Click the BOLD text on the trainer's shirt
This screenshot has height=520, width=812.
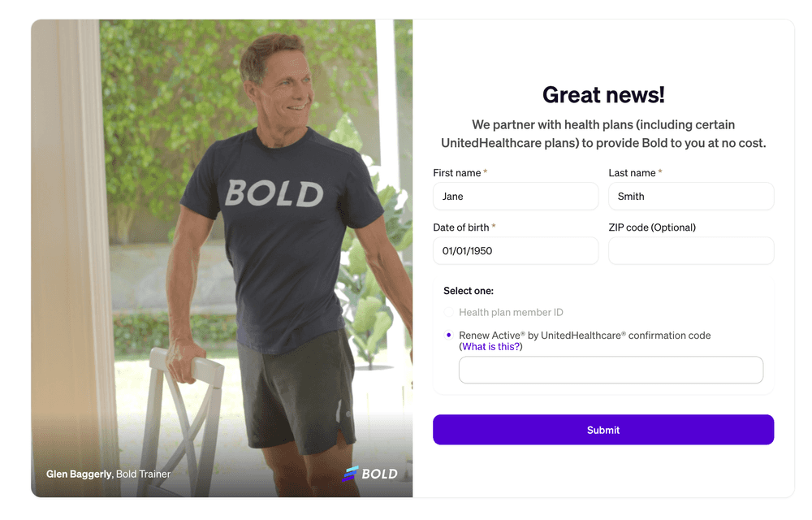tap(274, 193)
